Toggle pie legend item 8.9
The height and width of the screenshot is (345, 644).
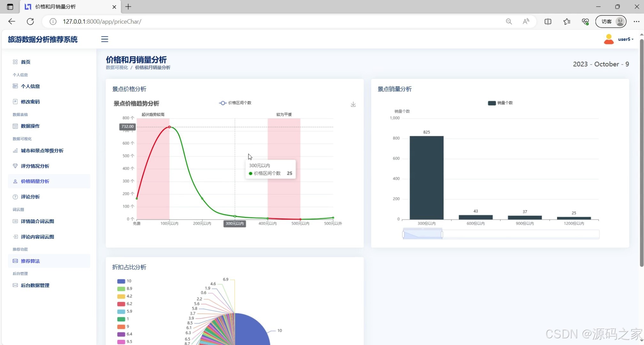click(125, 288)
